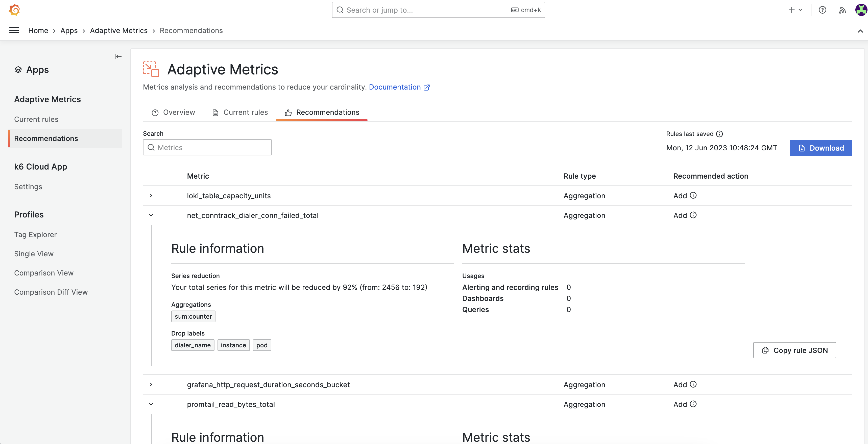The width and height of the screenshot is (868, 444).
Task: Click the Download button
Action: coord(821,148)
